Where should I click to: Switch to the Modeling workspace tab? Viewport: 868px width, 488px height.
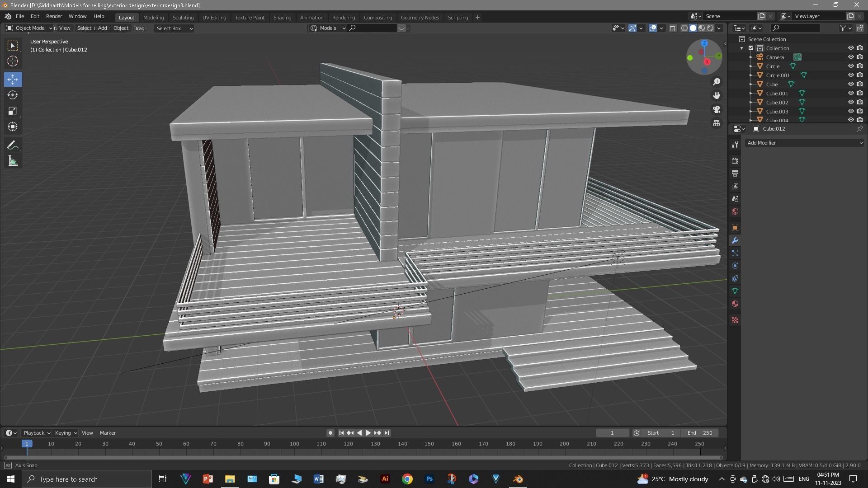[153, 17]
